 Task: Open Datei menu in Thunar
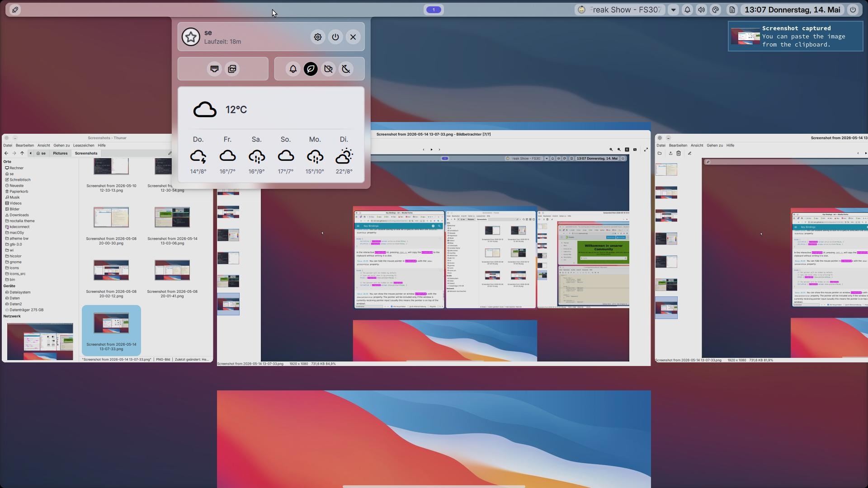point(8,145)
